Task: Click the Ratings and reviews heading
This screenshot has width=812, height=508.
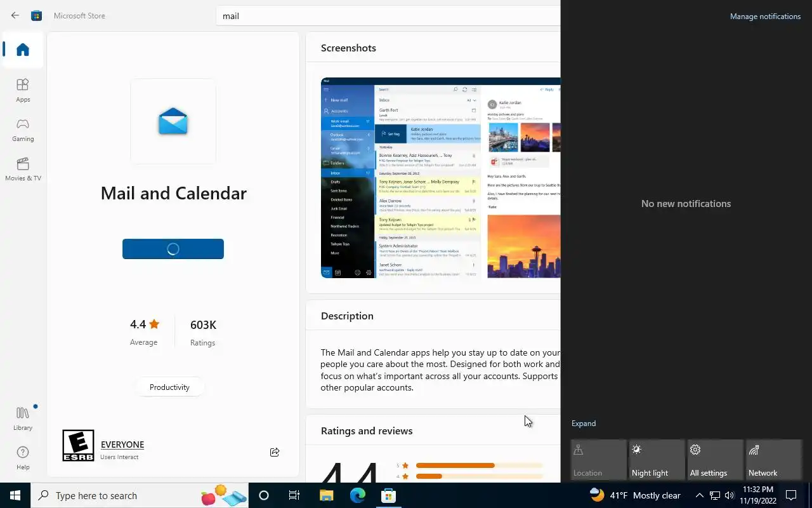Action: [367, 431]
